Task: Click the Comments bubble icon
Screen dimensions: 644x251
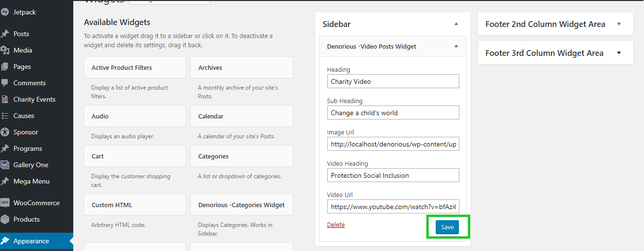Action: pos(5,83)
